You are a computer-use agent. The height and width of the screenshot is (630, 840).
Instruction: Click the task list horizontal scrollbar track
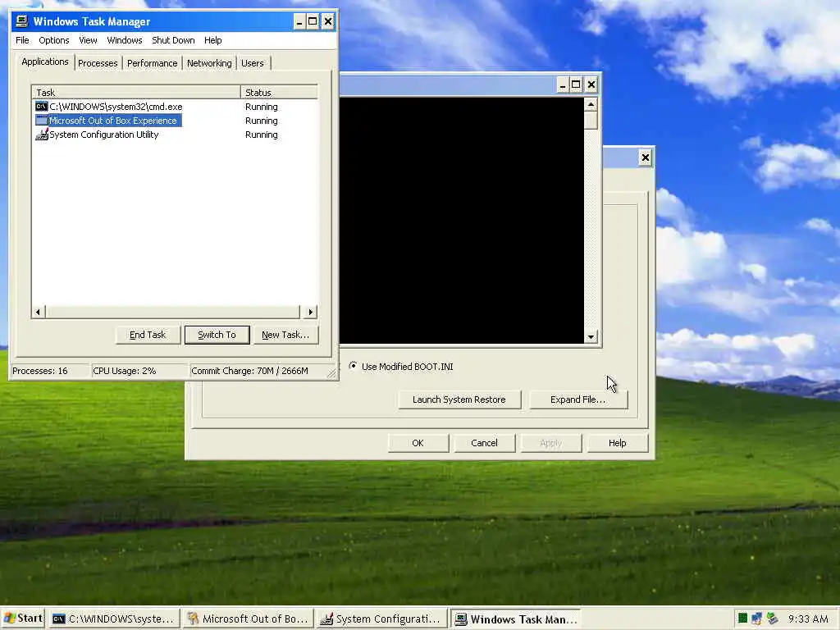[175, 312]
